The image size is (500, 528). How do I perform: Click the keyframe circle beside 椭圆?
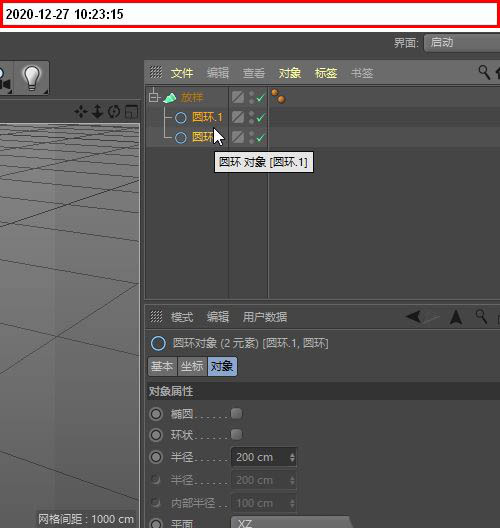tap(156, 414)
